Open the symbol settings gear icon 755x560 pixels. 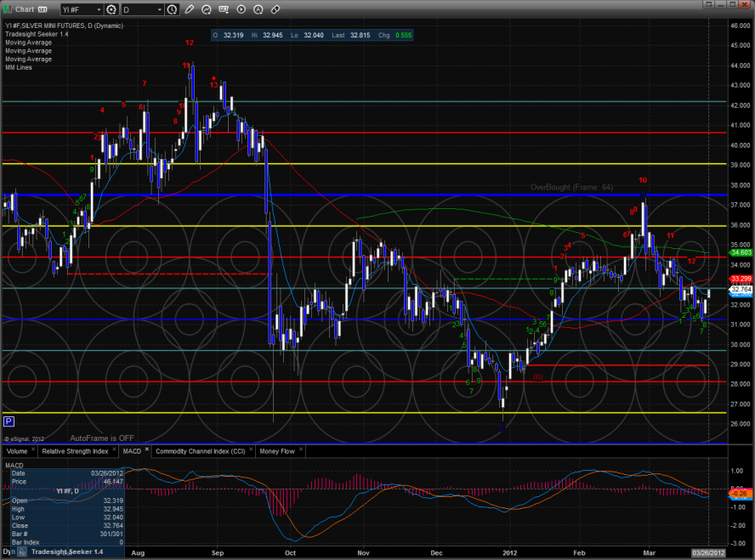[111, 10]
